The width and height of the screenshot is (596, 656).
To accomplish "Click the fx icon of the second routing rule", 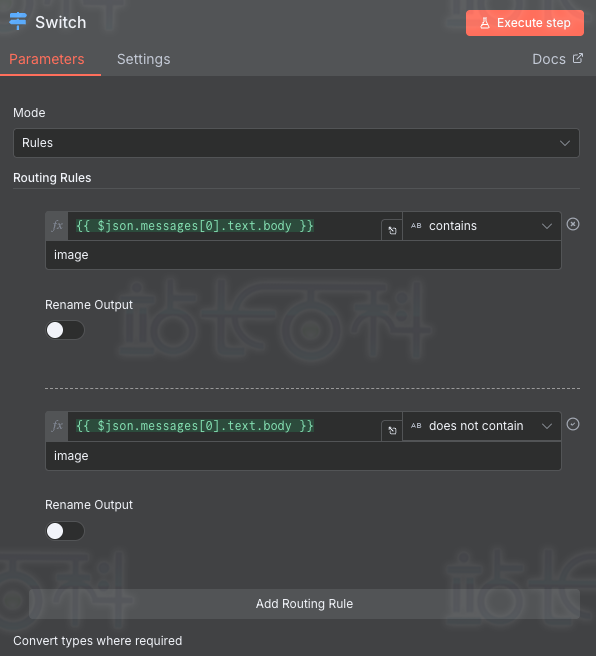I will pyautogui.click(x=57, y=426).
